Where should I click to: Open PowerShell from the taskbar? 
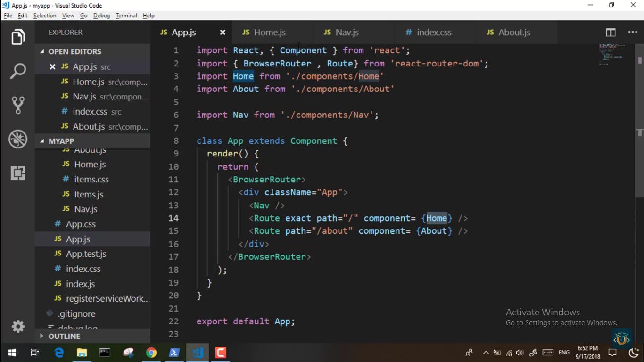[x=174, y=353]
